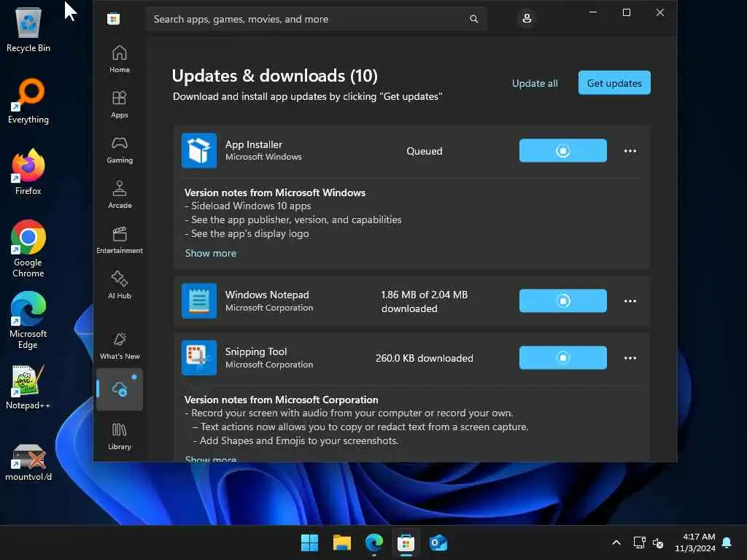747x560 pixels.
Task: Show hidden system tray icons
Action: point(616,542)
